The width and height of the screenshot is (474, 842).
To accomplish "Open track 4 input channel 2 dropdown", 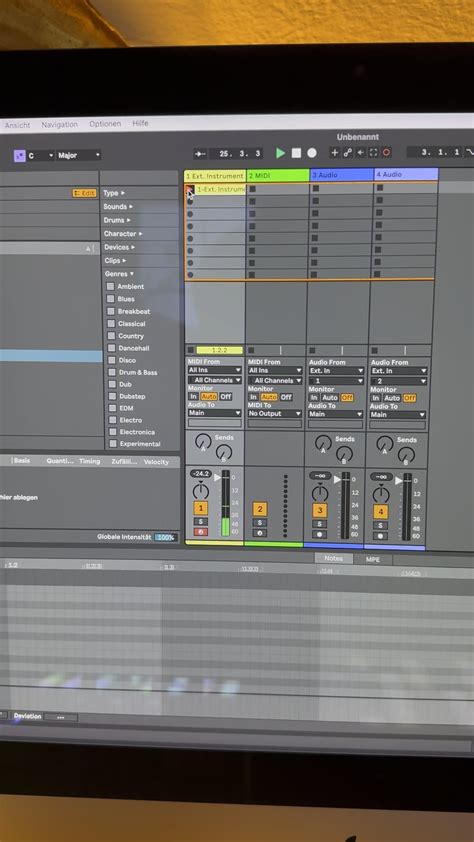I will coord(399,381).
